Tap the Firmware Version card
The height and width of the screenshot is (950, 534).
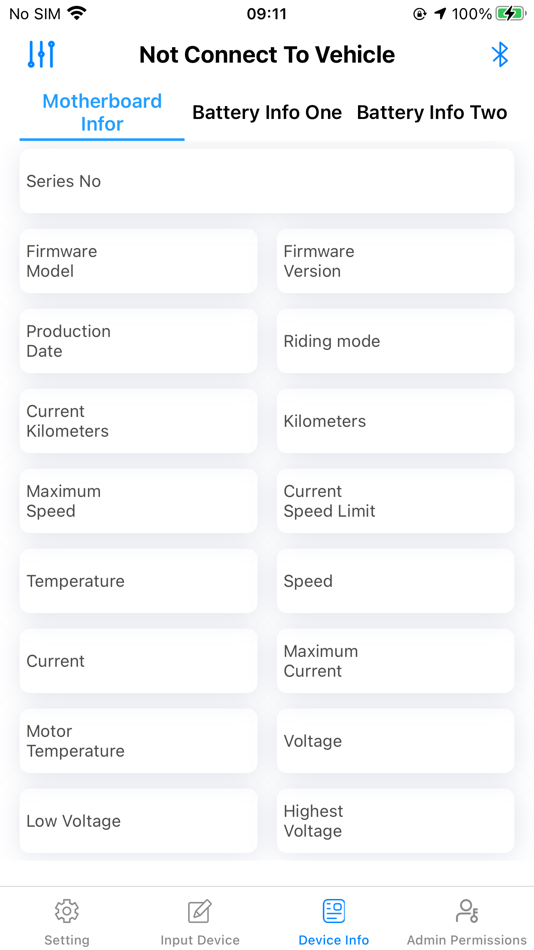point(395,261)
